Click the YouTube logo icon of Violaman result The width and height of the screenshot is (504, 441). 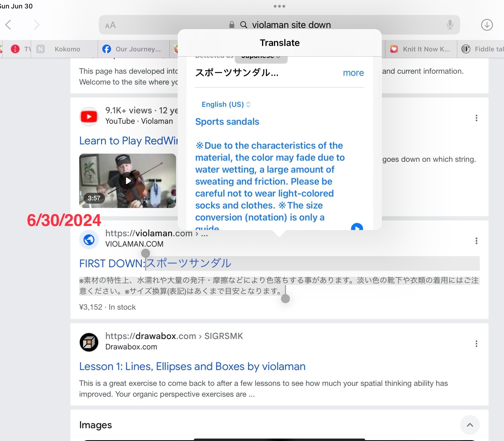[89, 117]
